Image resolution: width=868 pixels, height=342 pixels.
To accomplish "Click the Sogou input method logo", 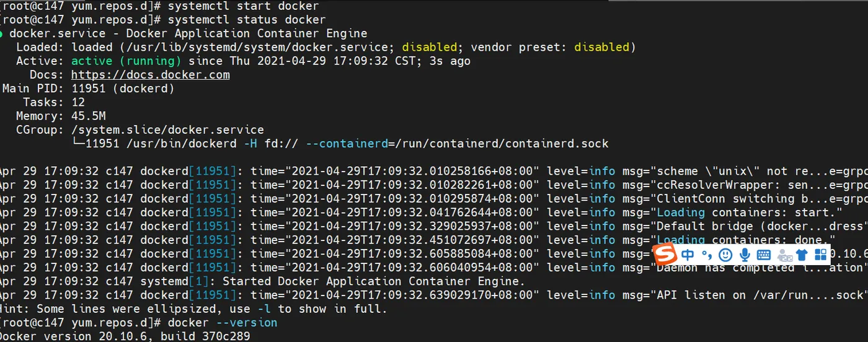I will pos(665,254).
